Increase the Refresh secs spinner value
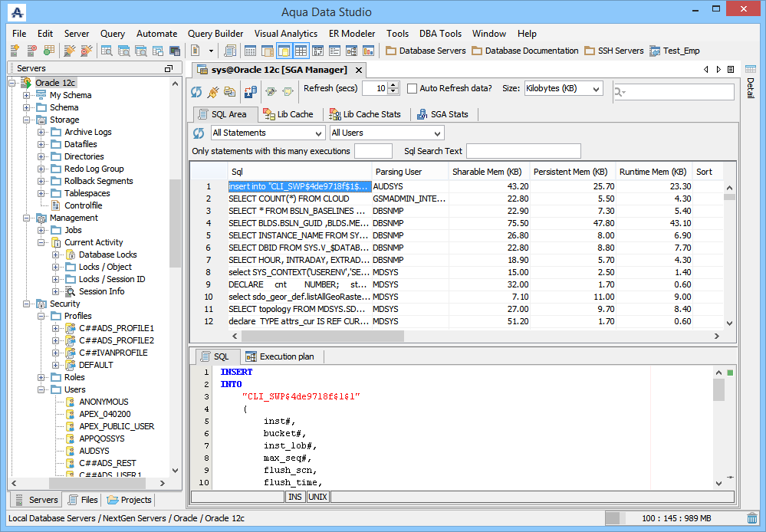 click(x=394, y=85)
